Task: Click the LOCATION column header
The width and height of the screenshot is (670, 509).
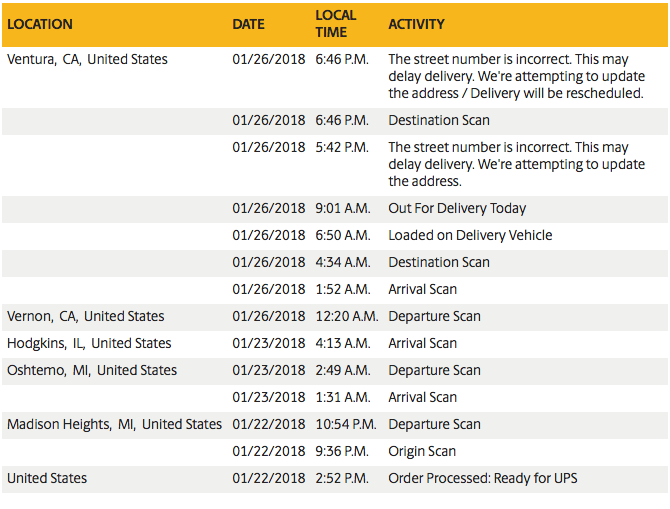Action: (40, 24)
